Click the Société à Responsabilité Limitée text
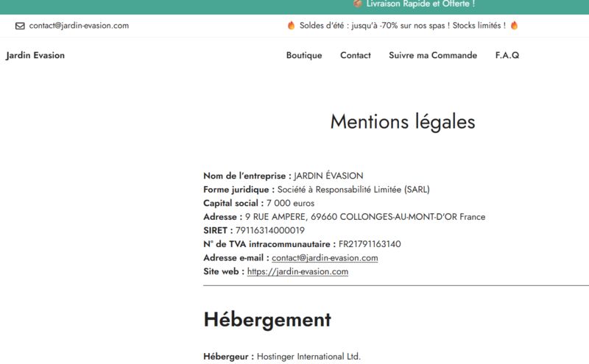The width and height of the screenshot is (589, 364). pos(353,190)
